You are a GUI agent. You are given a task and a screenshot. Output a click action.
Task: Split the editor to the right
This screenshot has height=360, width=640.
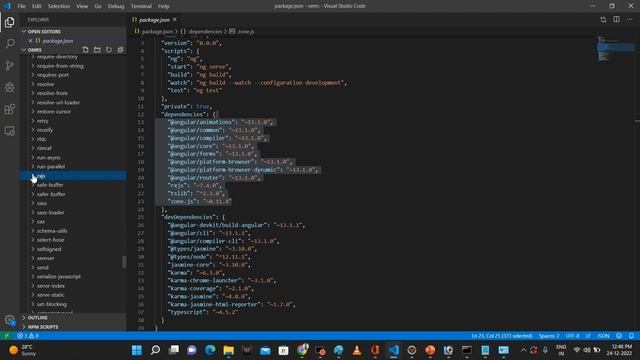click(x=616, y=20)
